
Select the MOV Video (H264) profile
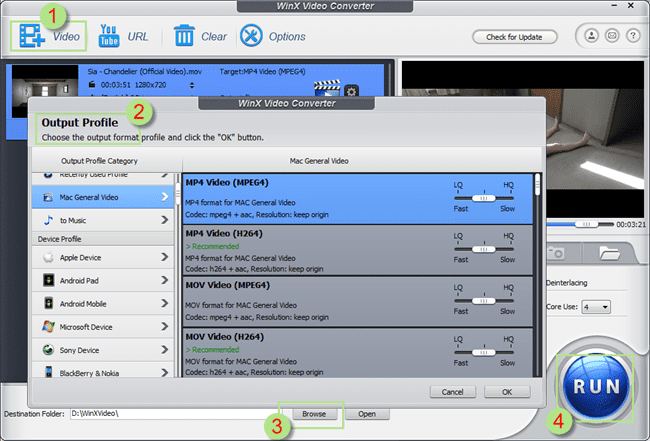coord(357,352)
